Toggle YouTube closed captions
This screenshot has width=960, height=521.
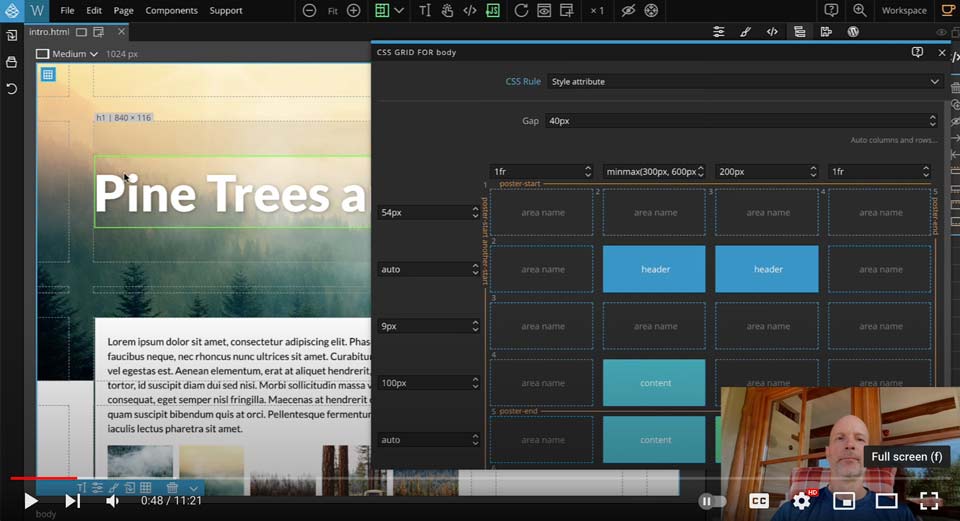[759, 501]
